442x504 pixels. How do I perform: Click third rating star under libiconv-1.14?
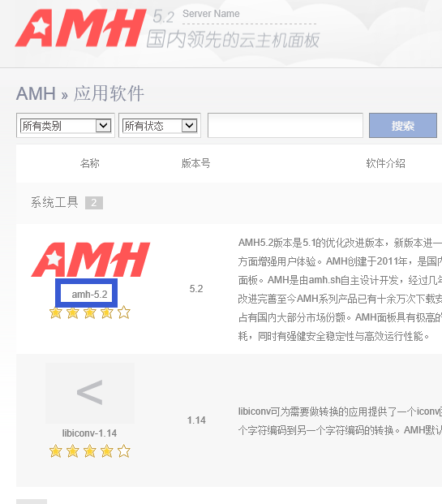[90, 451]
